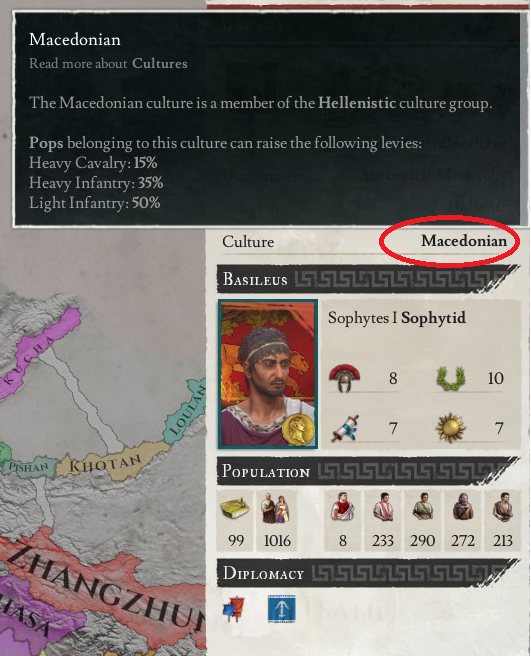The height and width of the screenshot is (656, 531).
Task: Click the blue anchor banner diplomacy icon
Action: (282, 608)
